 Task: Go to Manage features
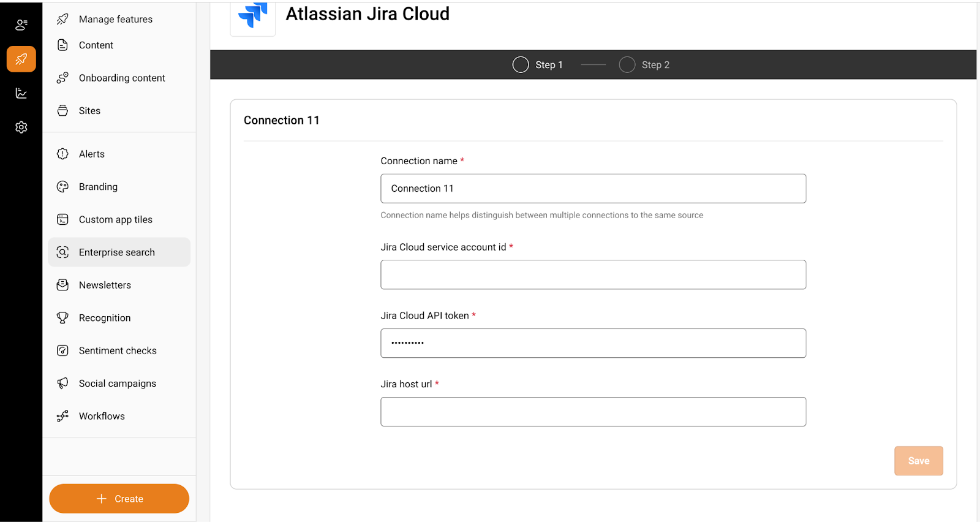[x=115, y=20]
